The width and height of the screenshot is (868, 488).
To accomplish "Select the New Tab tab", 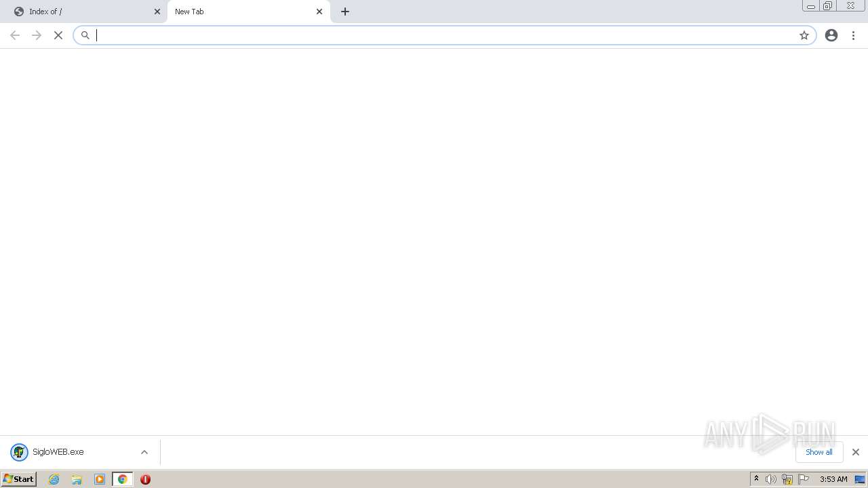I will pyautogui.click(x=248, y=12).
